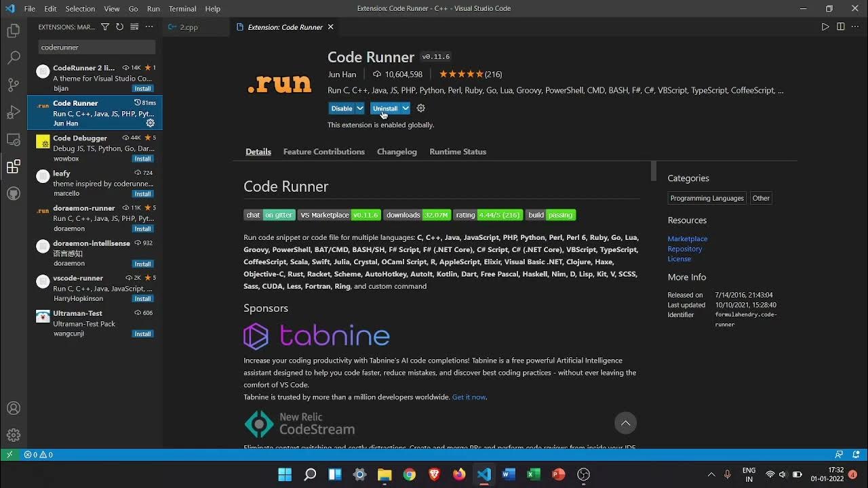
Task: Open editor More Actions ellipsis
Action: [855, 27]
